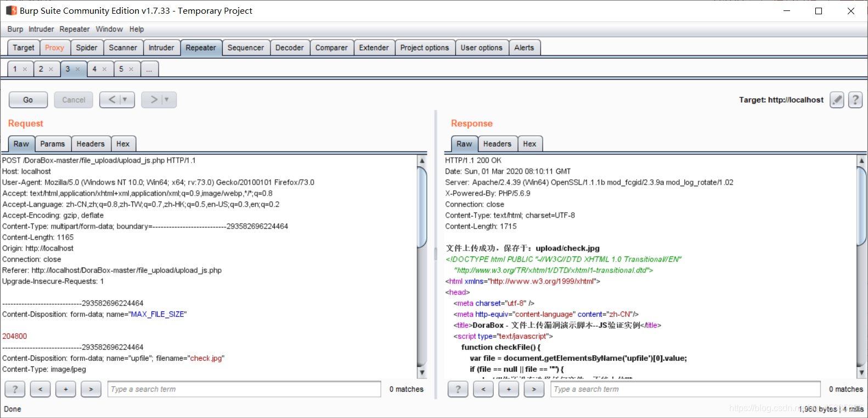Screen dimensions: 868x418
Task: Open the Intruder menu
Action: tap(41, 29)
